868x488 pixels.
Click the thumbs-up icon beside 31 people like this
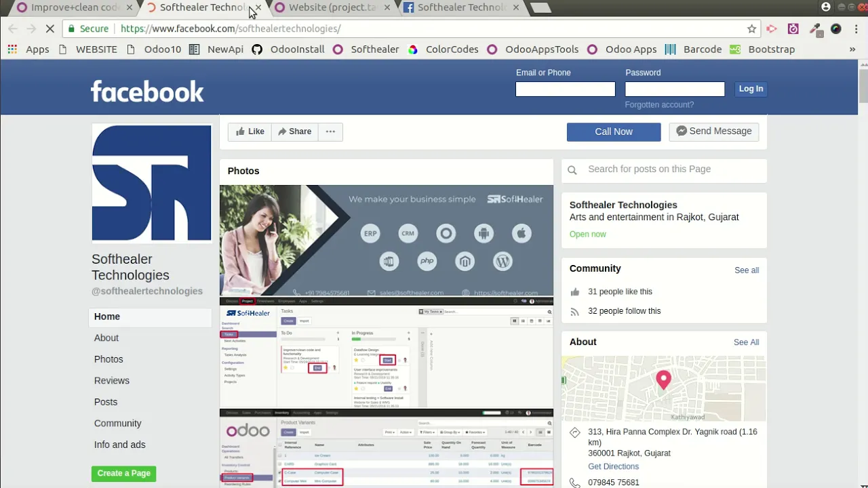coord(575,292)
